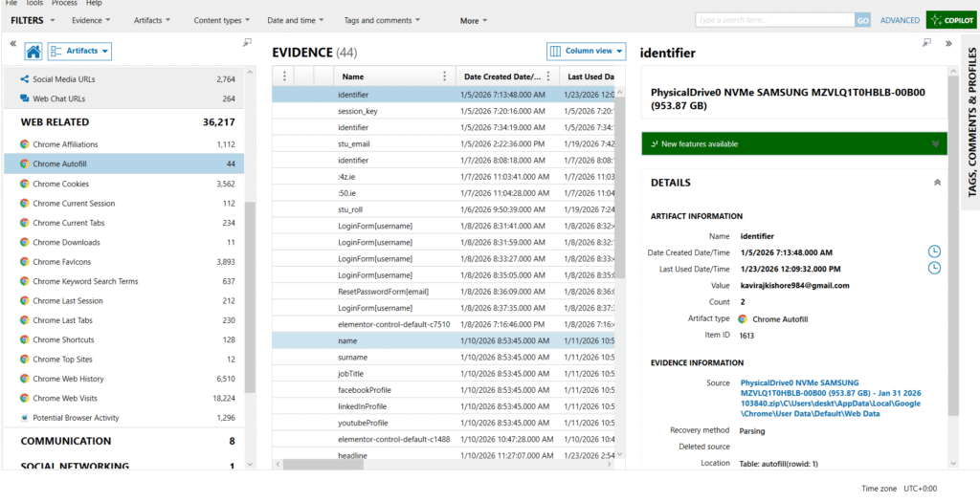Open the Name column header options icon
The image size is (980, 502).
click(x=443, y=76)
